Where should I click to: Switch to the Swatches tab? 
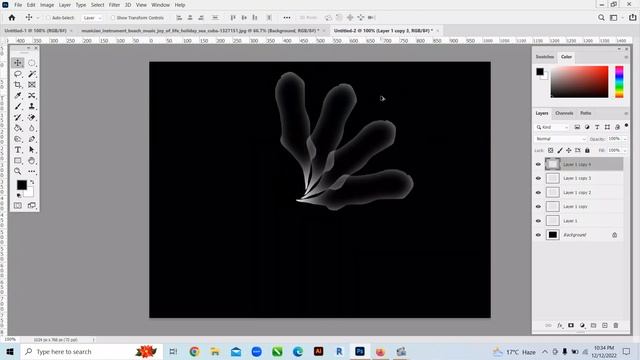(x=544, y=57)
